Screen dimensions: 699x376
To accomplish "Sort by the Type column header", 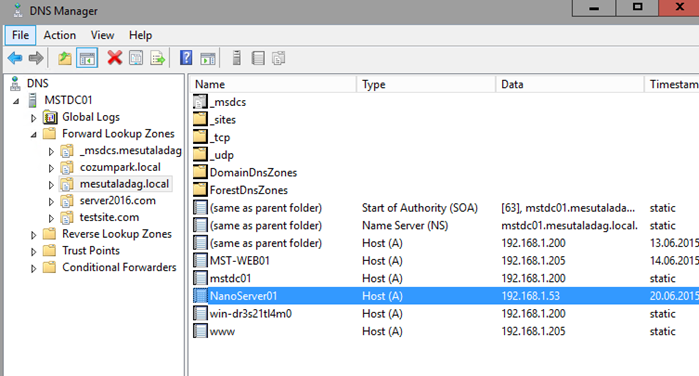I will click(x=426, y=84).
